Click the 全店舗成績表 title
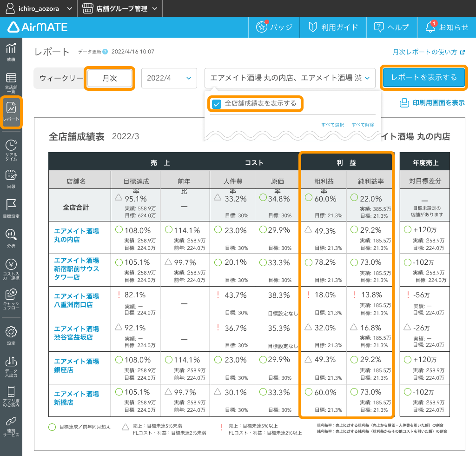The image size is (476, 456). pos(77,136)
